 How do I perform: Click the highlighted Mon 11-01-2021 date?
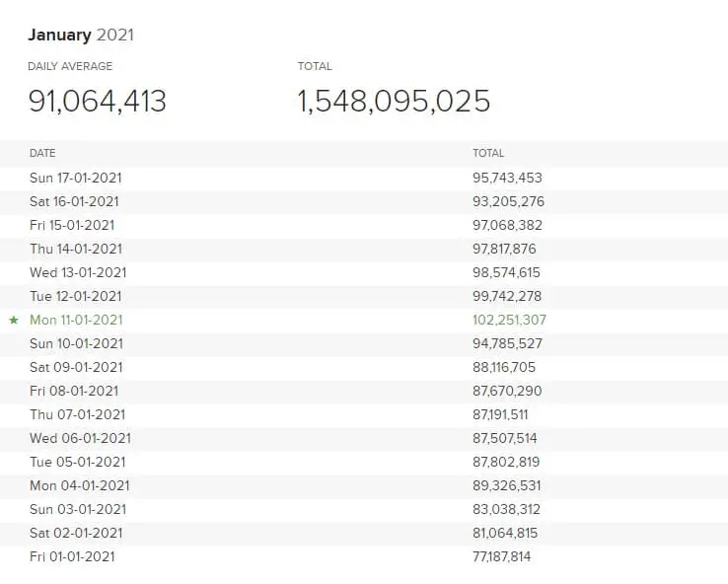[x=76, y=320]
